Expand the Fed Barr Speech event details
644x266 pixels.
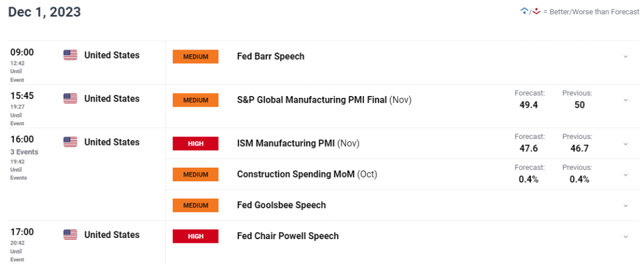[626, 57]
